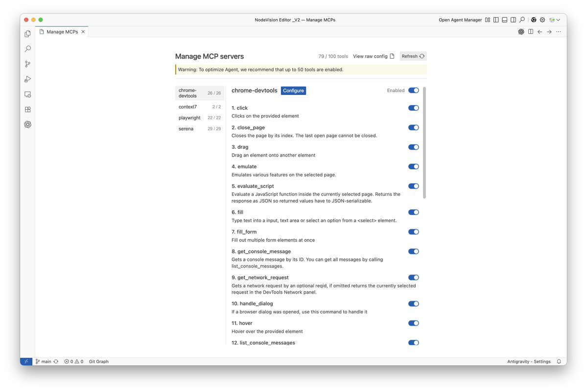587x392 pixels.
Task: Click the notifications bell in status bar
Action: [559, 362]
